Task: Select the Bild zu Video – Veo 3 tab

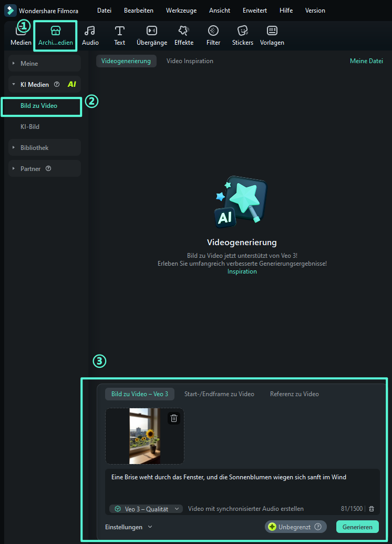Action: tap(140, 394)
